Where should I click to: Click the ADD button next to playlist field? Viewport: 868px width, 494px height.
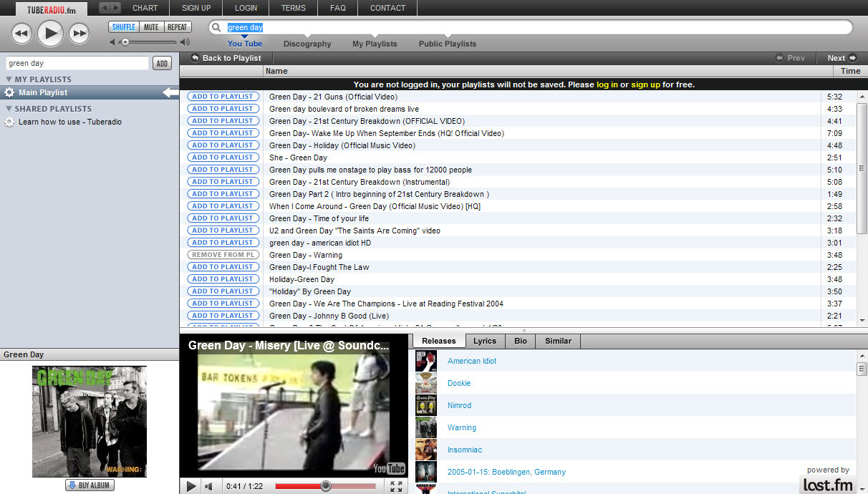coord(163,64)
